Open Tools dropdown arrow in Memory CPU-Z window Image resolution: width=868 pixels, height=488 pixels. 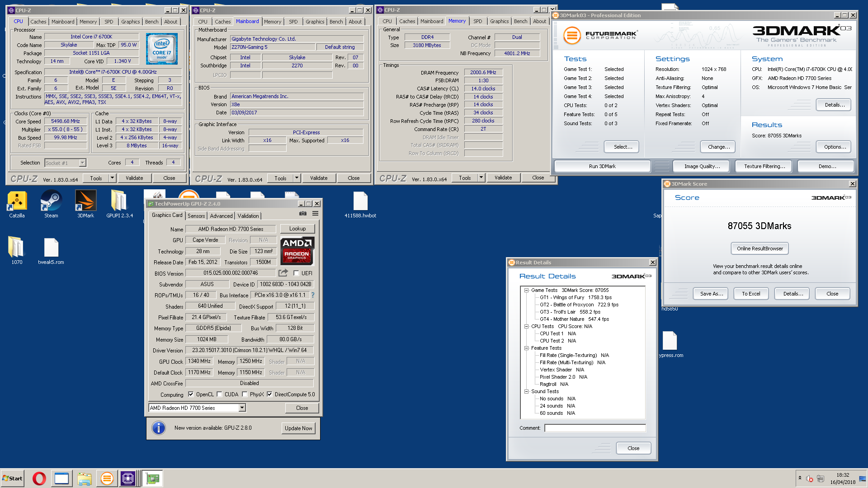coord(481,178)
